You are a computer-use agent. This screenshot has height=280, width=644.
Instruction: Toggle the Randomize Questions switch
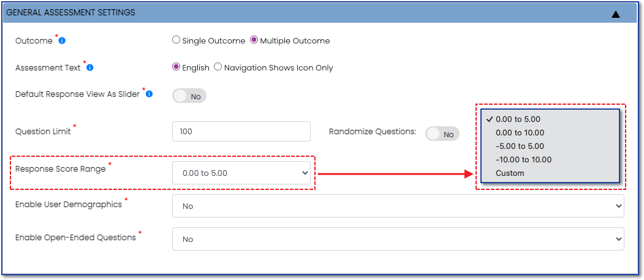click(442, 134)
